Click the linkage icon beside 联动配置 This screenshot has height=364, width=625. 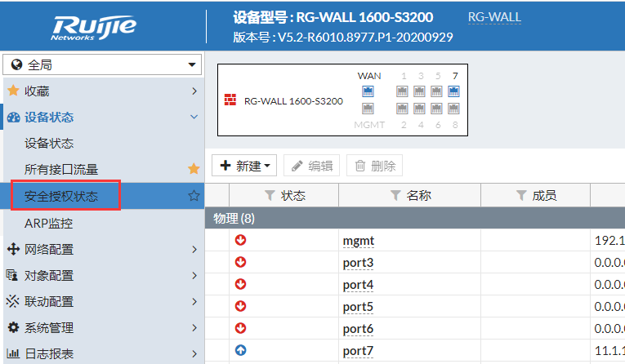click(x=12, y=301)
